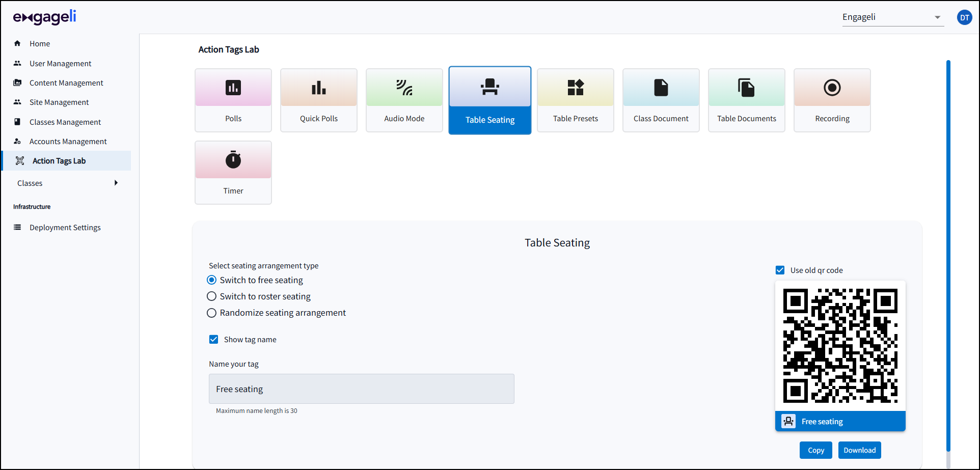This screenshot has height=470, width=980.
Task: Click the Action Tags Lab sidebar label
Action: [59, 161]
